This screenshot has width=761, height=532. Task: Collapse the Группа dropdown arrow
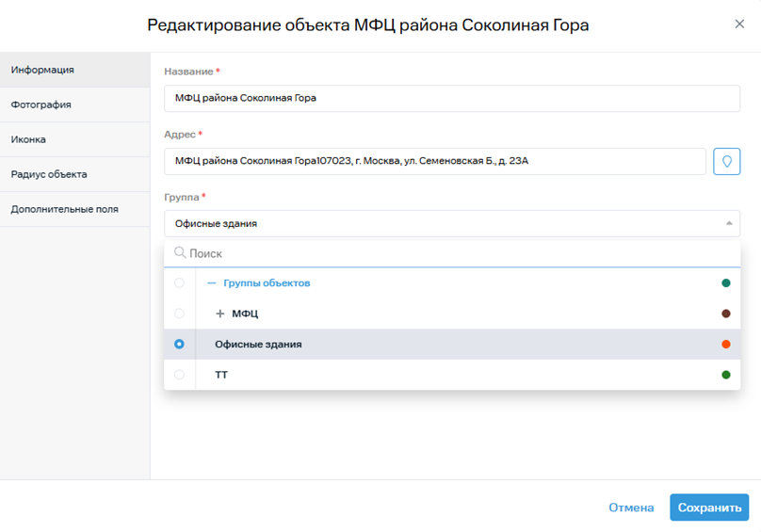[728, 223]
